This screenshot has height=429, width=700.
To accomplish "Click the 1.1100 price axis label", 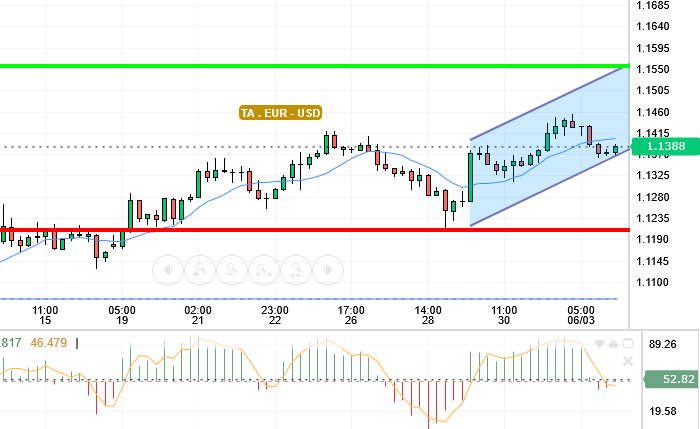I will [x=653, y=282].
